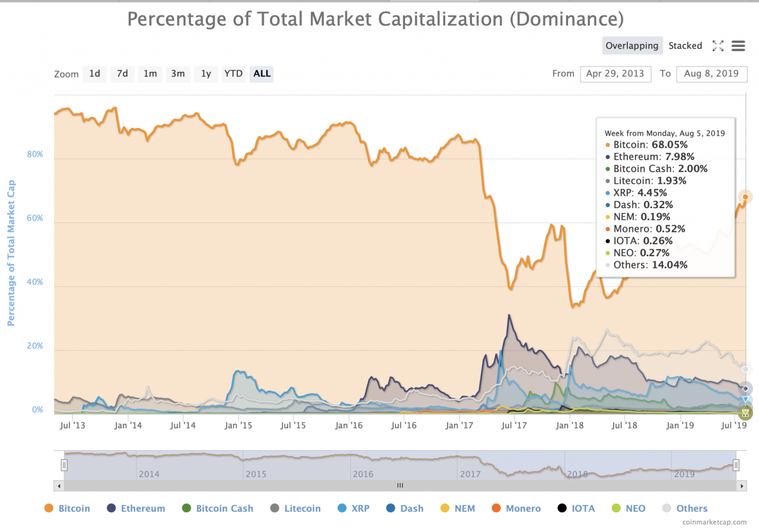The height and width of the screenshot is (532, 759).
Task: Click 'Bitcoin: 68.05%' in the tooltip
Action: click(650, 145)
